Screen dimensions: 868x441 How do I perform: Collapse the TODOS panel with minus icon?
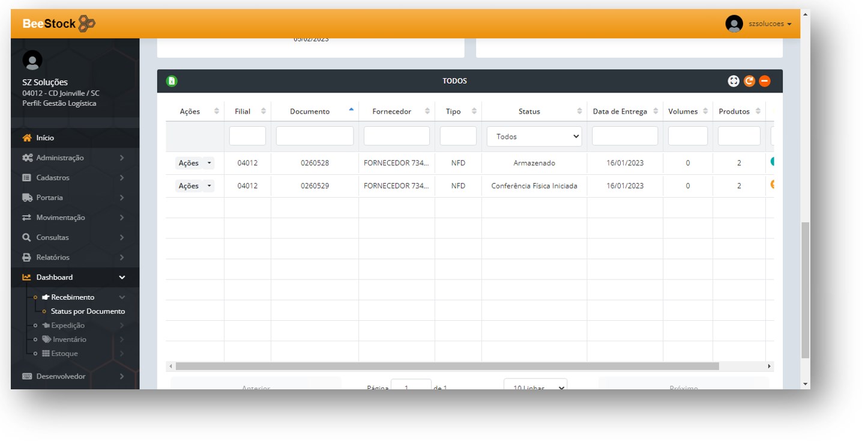click(764, 81)
